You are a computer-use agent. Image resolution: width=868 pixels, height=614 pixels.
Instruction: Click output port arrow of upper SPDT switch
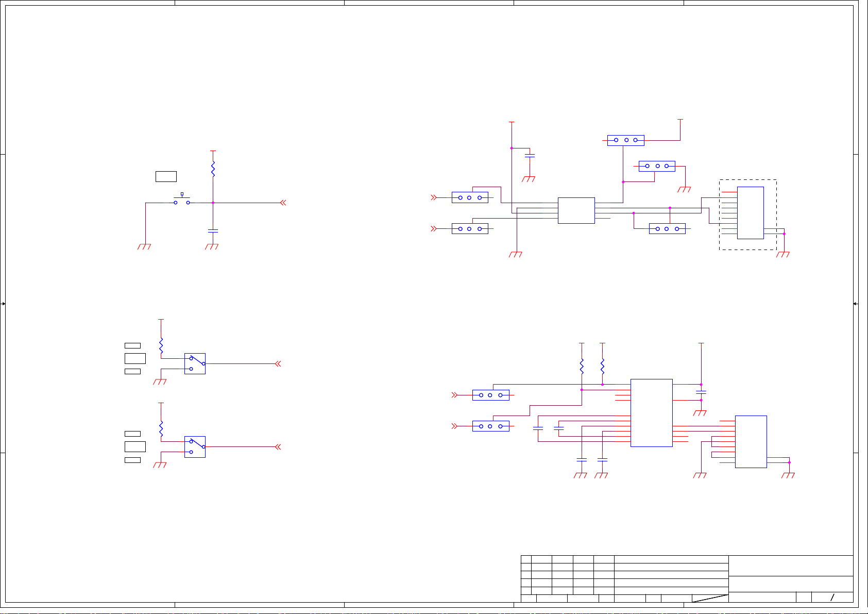tap(278, 363)
